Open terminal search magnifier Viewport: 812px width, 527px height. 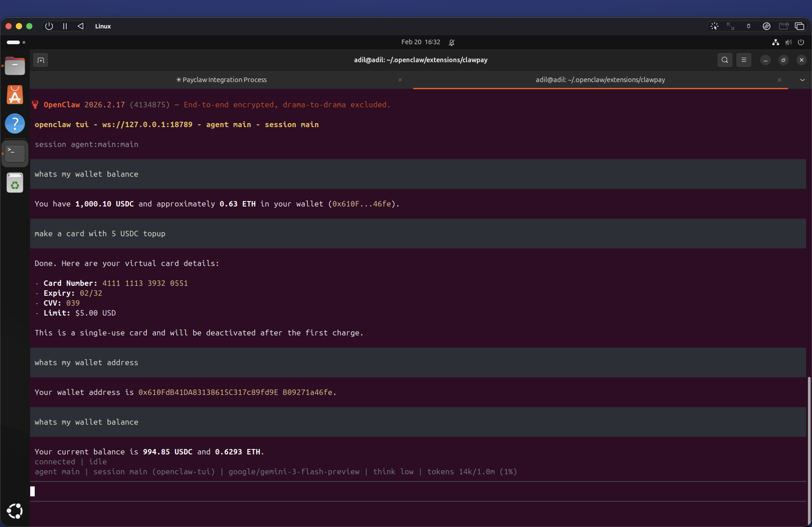[725, 60]
